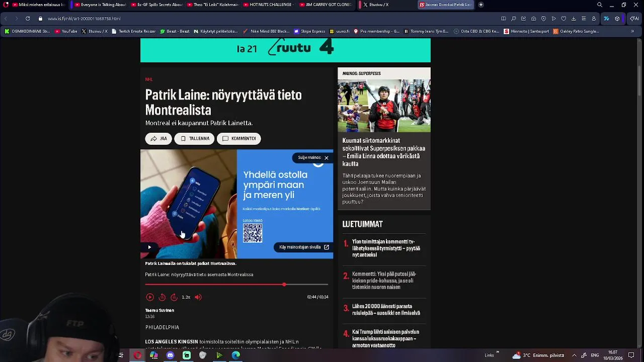Save article with TALLENNA button

[x=194, y=139]
